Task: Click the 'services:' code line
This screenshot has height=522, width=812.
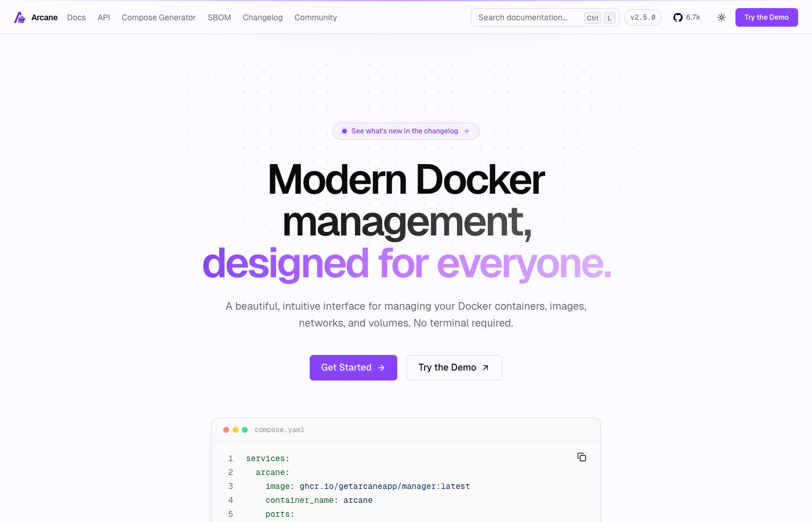Action: [x=268, y=458]
